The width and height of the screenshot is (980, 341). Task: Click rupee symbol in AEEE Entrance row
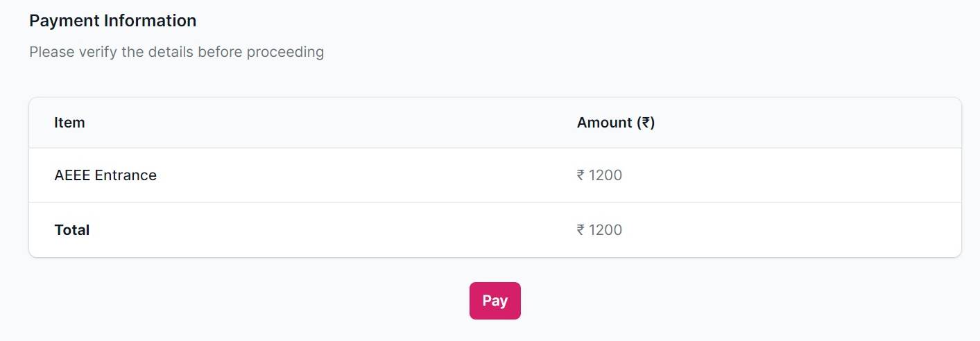pos(581,175)
